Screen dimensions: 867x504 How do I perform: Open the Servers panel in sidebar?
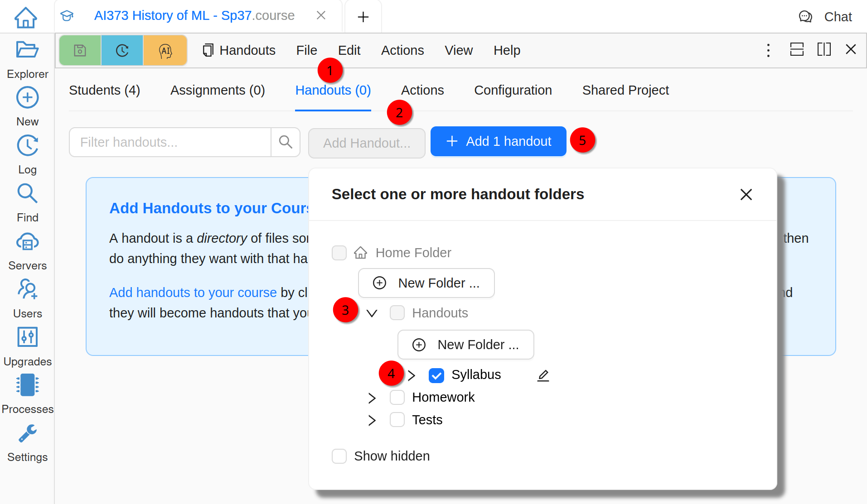(x=27, y=251)
